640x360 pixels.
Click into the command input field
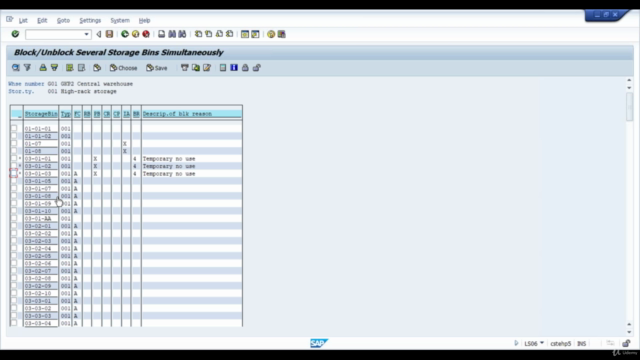tap(54, 34)
